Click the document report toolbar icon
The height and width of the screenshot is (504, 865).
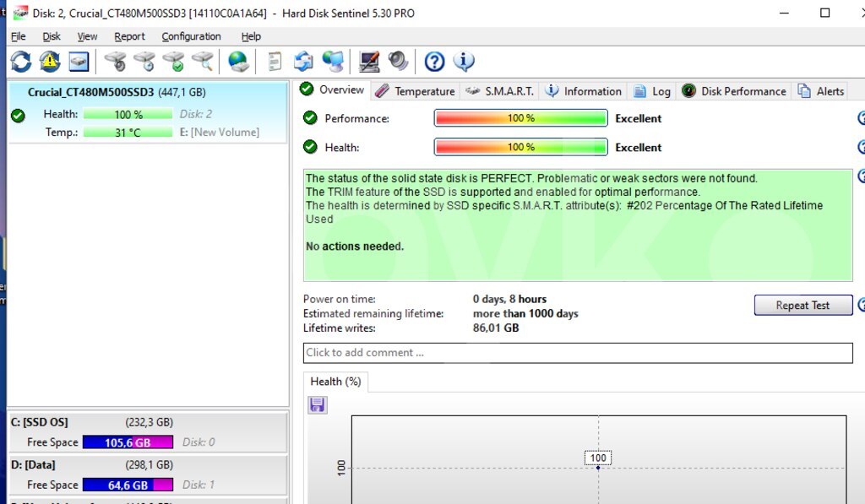pos(275,61)
